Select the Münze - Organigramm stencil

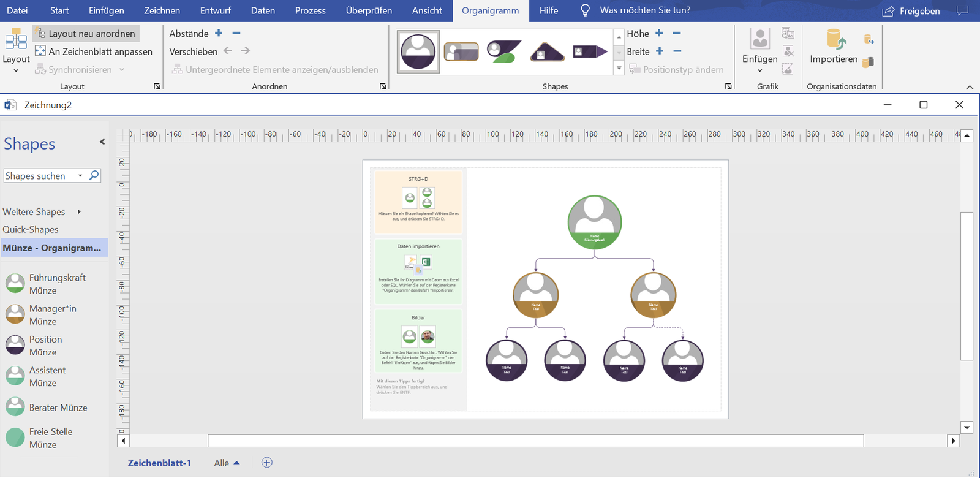tap(54, 248)
